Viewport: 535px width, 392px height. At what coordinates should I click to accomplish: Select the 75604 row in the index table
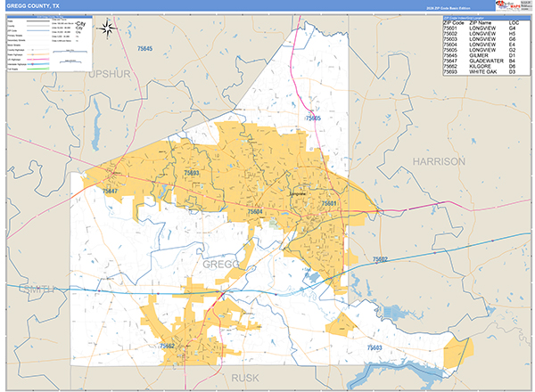486,45
